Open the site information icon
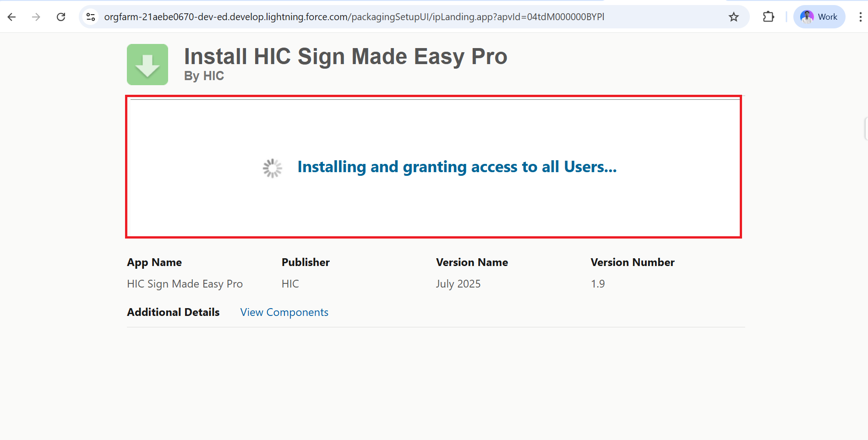 [x=91, y=17]
